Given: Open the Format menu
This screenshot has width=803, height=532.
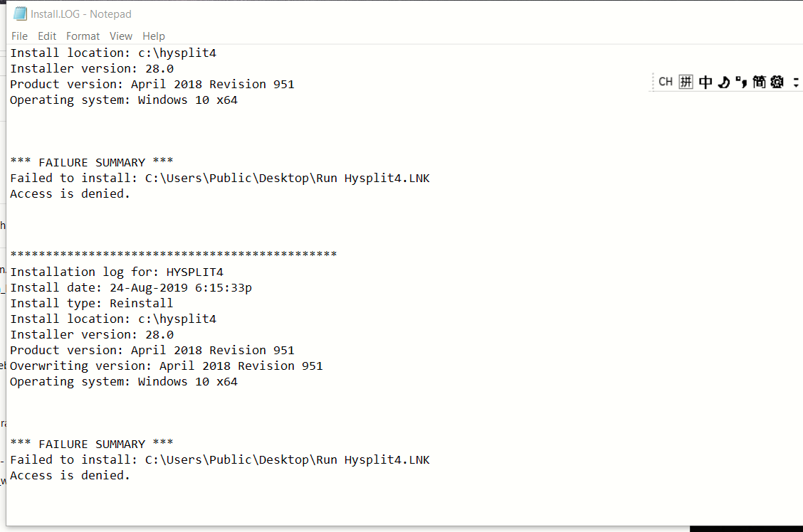Looking at the screenshot, I should [x=83, y=36].
